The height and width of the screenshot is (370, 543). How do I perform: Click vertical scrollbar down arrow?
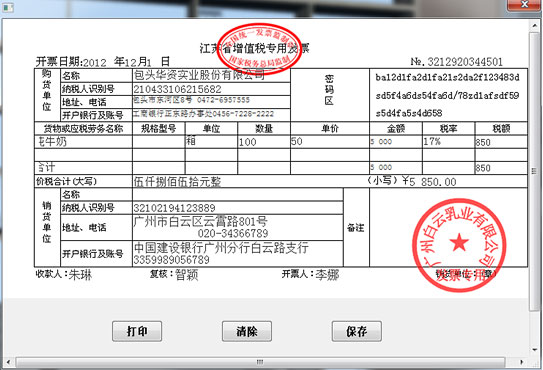click(534, 350)
